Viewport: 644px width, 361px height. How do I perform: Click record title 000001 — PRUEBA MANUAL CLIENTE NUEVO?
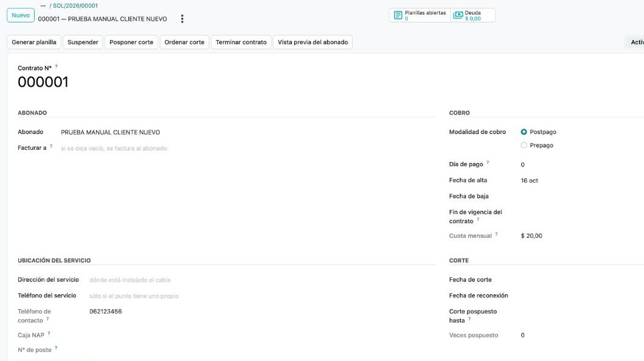[103, 19]
